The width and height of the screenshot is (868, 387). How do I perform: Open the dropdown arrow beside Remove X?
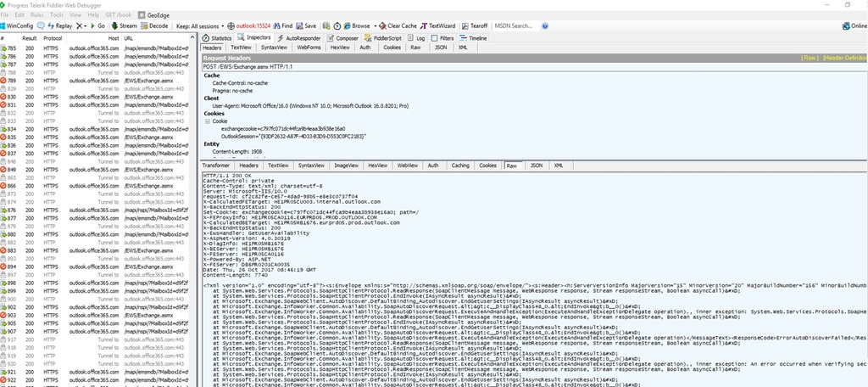pos(86,26)
